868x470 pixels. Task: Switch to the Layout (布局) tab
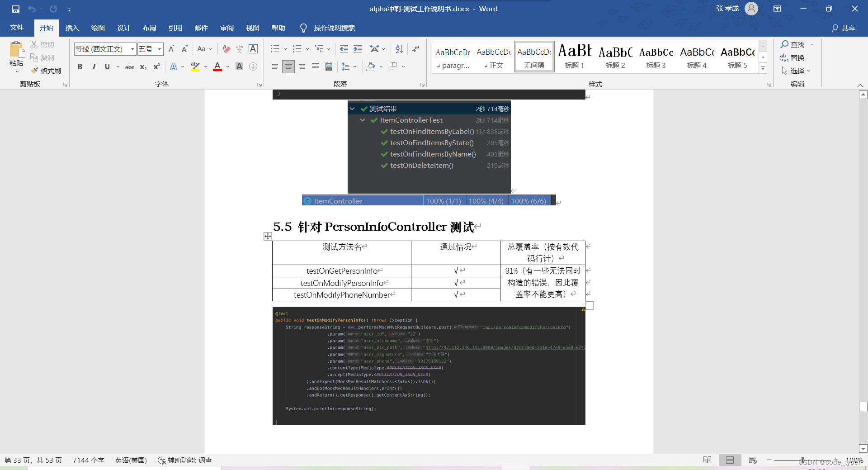pyautogui.click(x=149, y=28)
